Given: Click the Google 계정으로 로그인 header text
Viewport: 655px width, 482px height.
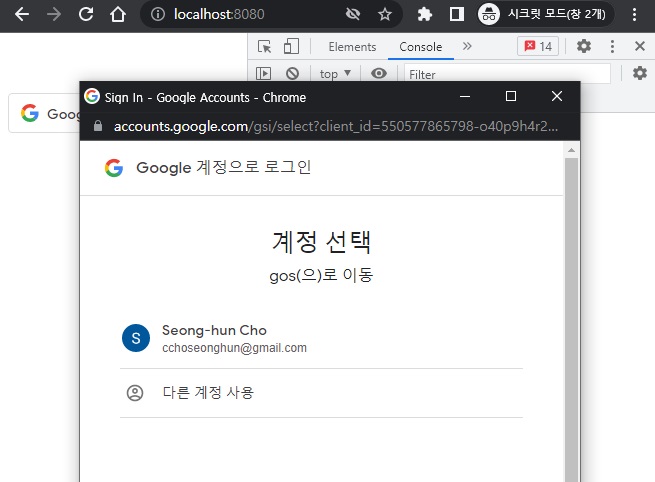Looking at the screenshot, I should coord(223,167).
